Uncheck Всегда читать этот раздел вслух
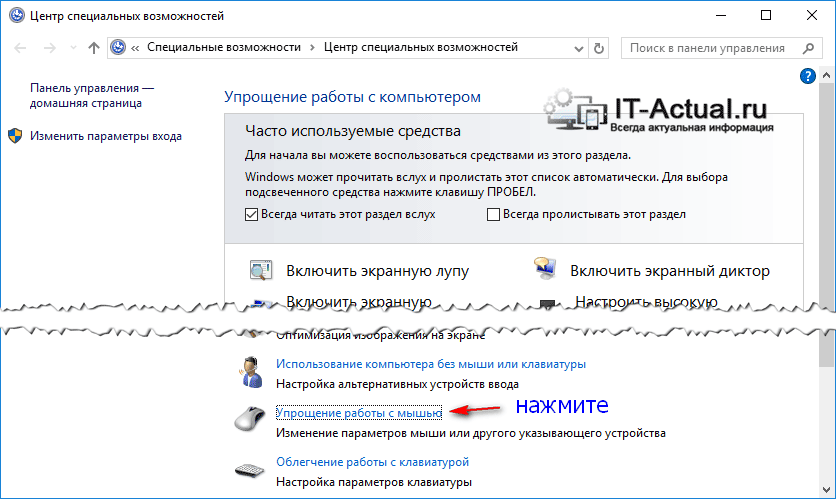 (251, 214)
